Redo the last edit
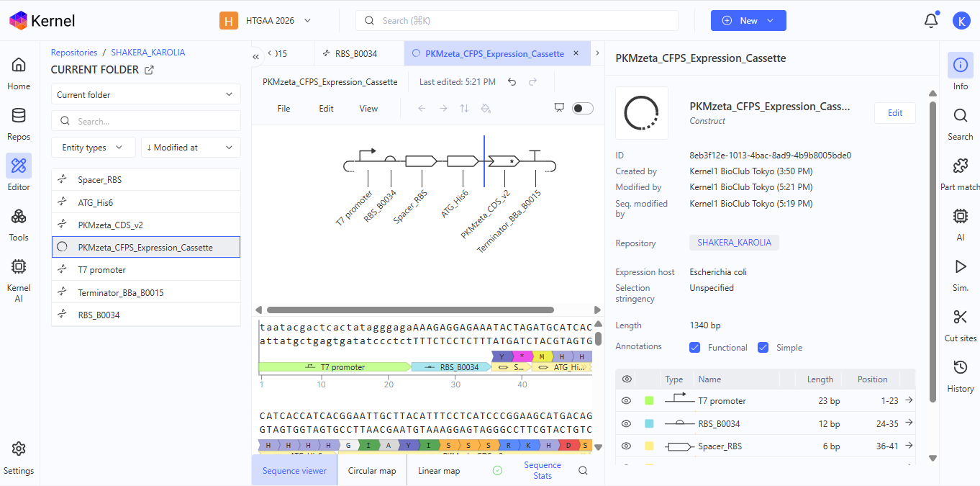980x486 pixels. click(533, 82)
